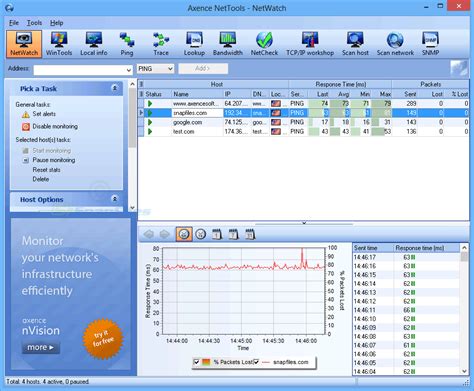Select the Trace tool
This screenshot has height=391, width=474.
coord(161,44)
